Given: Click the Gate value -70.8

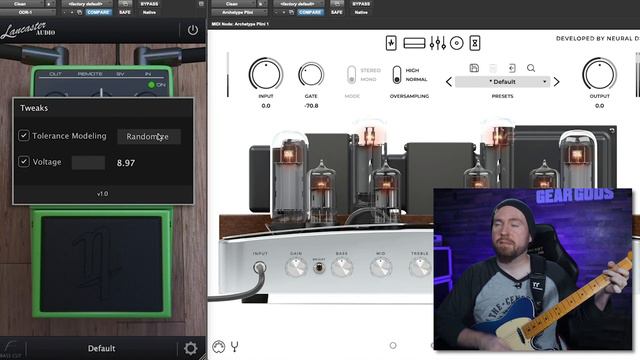Looking at the screenshot, I should click(x=311, y=106).
